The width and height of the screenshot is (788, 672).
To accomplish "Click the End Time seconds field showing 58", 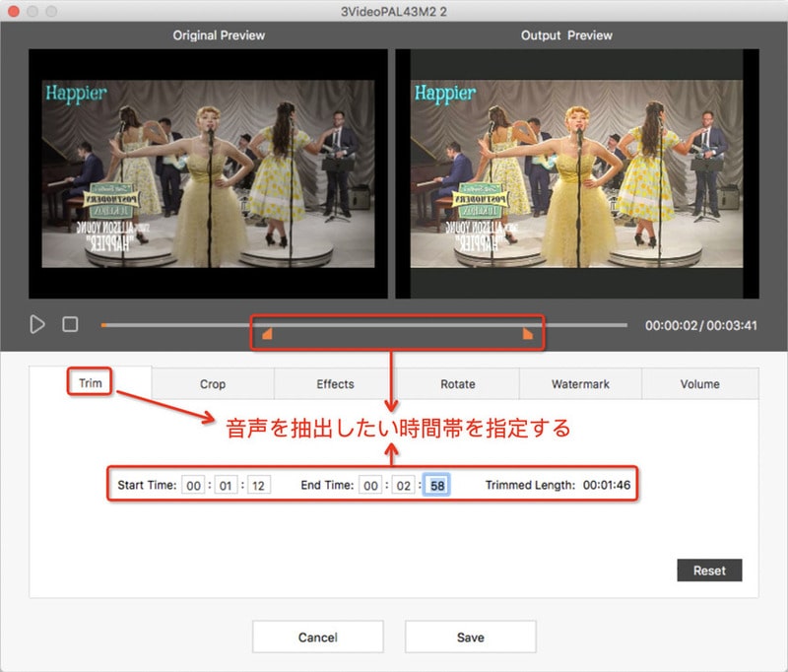I will pyautogui.click(x=436, y=485).
